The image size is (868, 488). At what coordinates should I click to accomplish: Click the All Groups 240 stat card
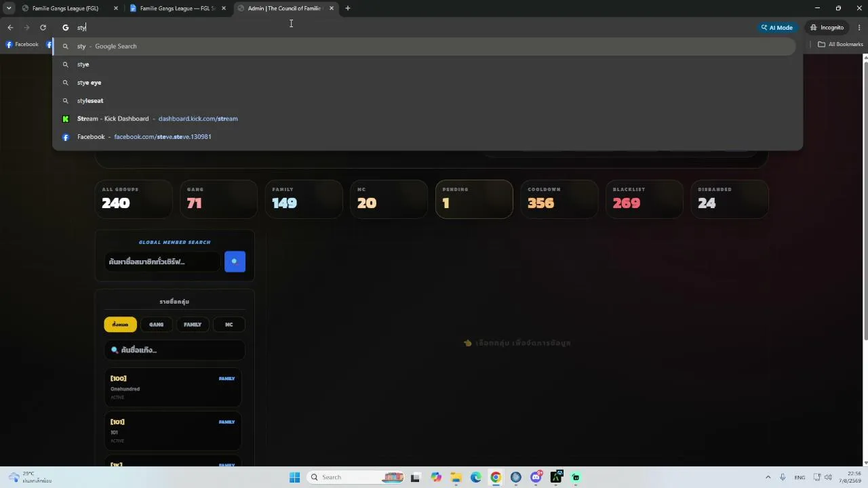tap(134, 199)
